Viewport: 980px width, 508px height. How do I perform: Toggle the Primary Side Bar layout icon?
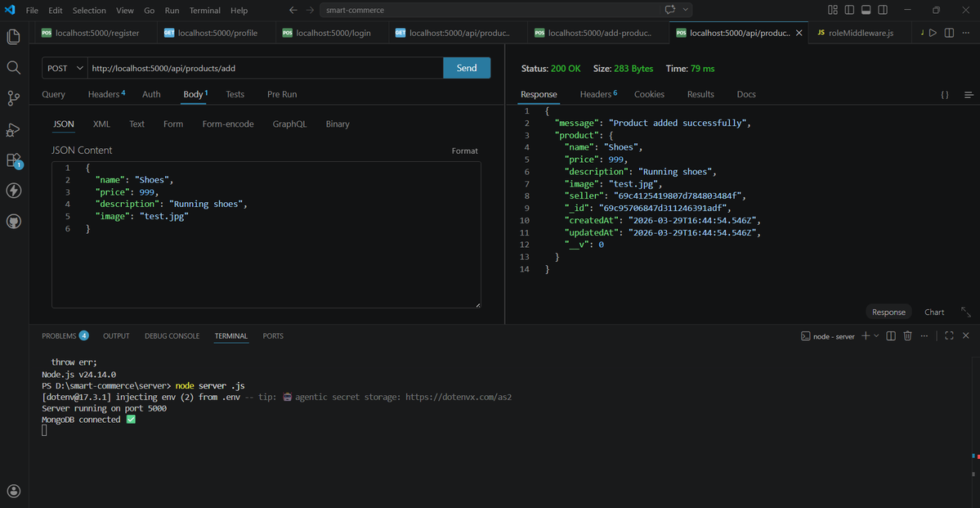coord(849,10)
